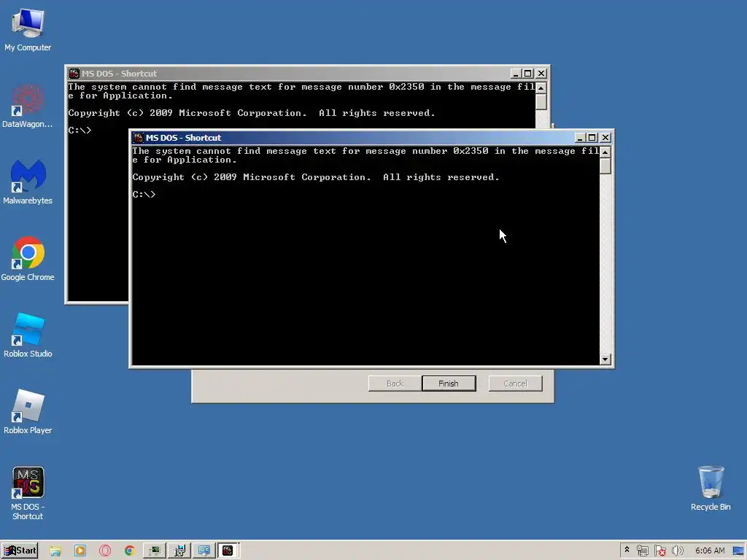
Task: Launch Opera from the taskbar
Action: coord(105,551)
